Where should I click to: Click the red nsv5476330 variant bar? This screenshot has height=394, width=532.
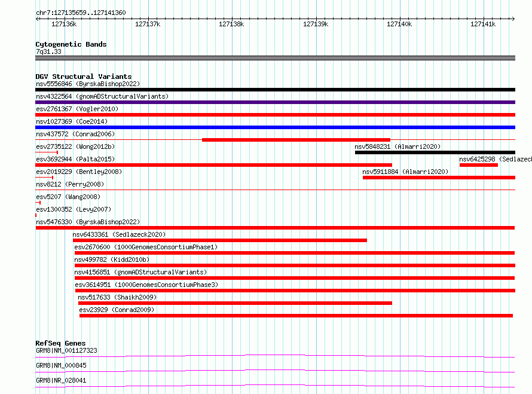(275, 228)
